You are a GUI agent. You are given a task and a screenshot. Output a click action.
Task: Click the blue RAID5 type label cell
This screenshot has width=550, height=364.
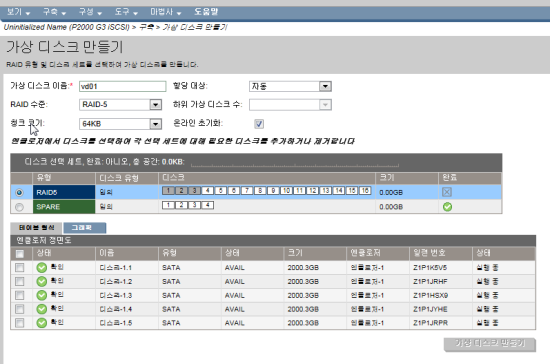tap(64, 193)
